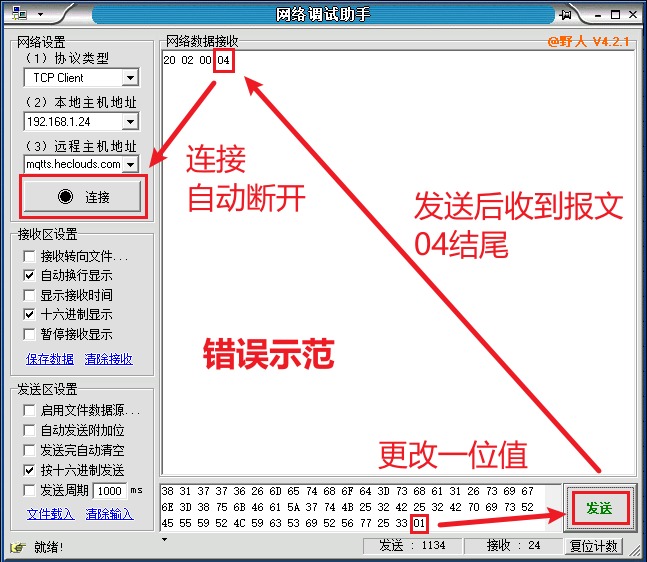The width and height of the screenshot is (647, 562).
Task: Click the 发送 : 1134 counter
Action: (411, 546)
